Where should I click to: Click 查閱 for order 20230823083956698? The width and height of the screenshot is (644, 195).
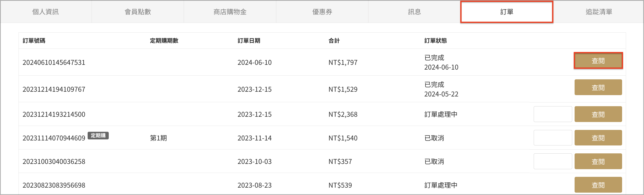tap(598, 185)
